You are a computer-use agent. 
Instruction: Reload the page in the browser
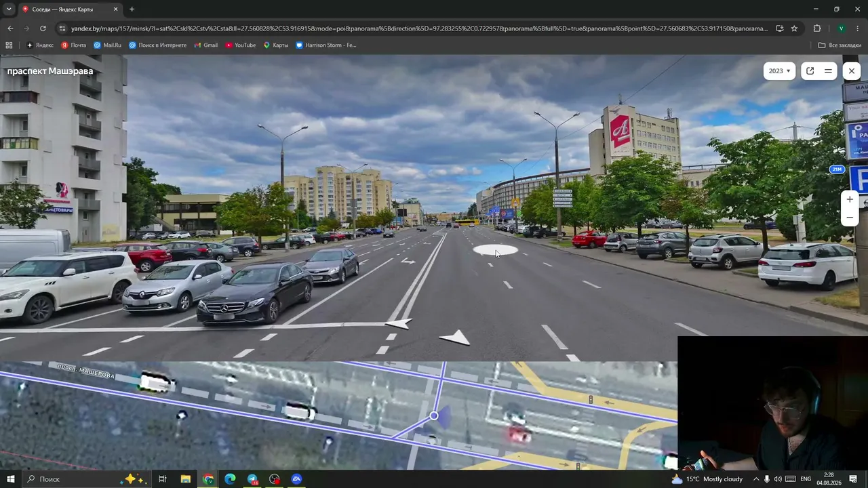(43, 28)
